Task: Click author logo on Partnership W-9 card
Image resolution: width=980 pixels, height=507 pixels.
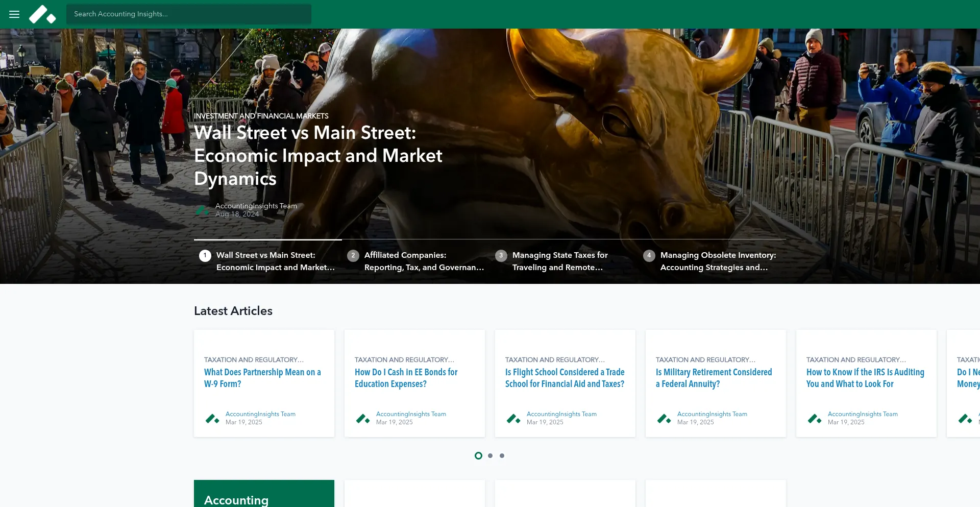Action: [x=212, y=419]
